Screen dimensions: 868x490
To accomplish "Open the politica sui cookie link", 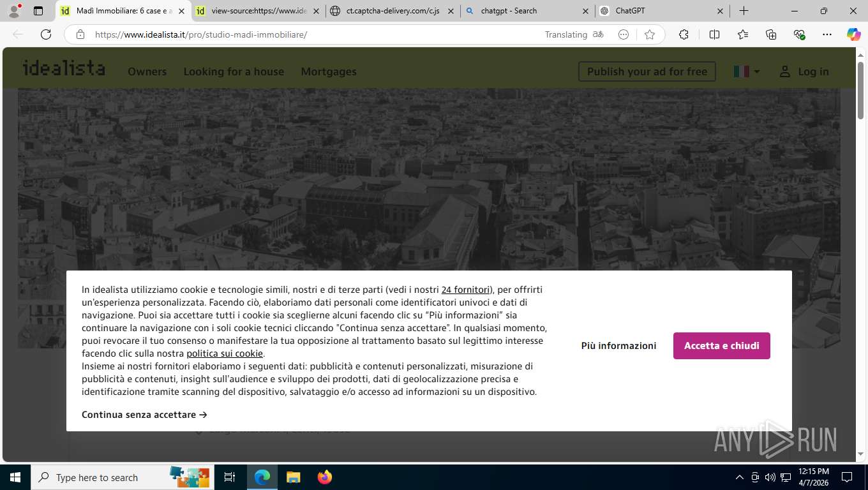I will (225, 353).
